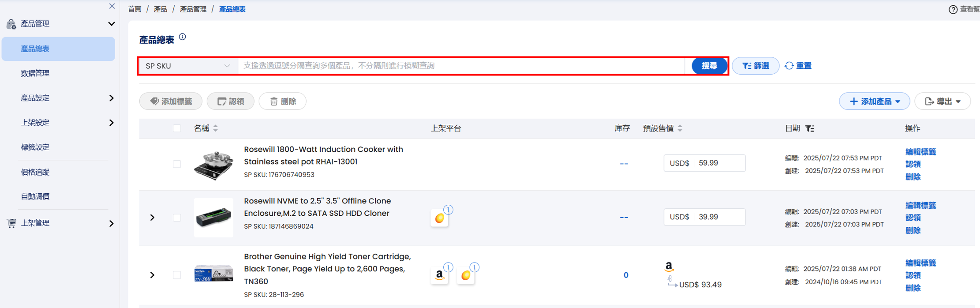Check the Brother Toner Cartridge row checkbox
This screenshot has height=308, width=980.
177,275
